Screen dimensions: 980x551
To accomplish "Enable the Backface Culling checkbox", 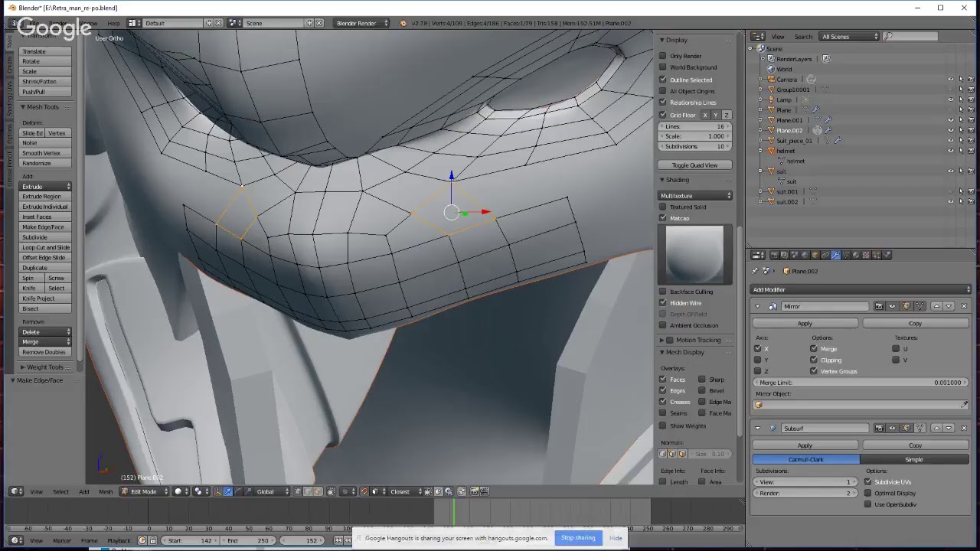I will [663, 292].
